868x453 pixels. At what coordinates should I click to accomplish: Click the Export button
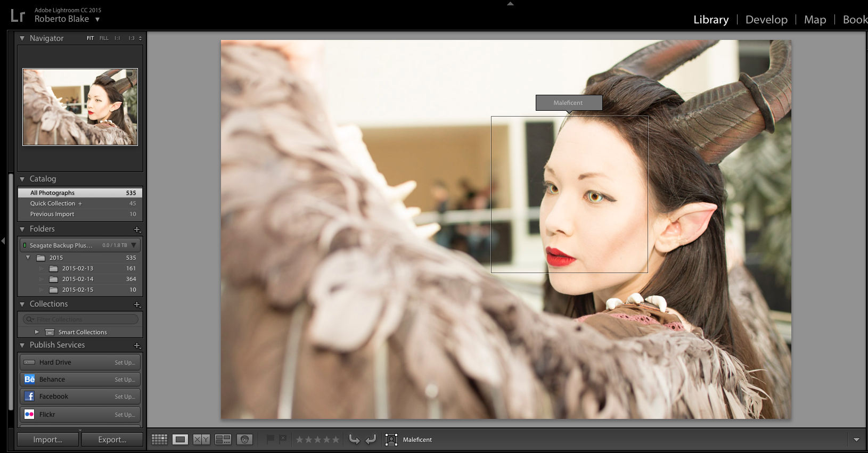coord(112,440)
